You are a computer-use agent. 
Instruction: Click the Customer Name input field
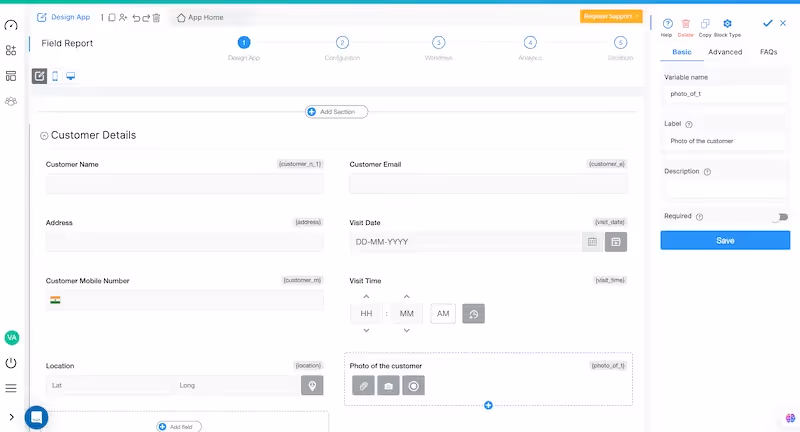(x=185, y=184)
